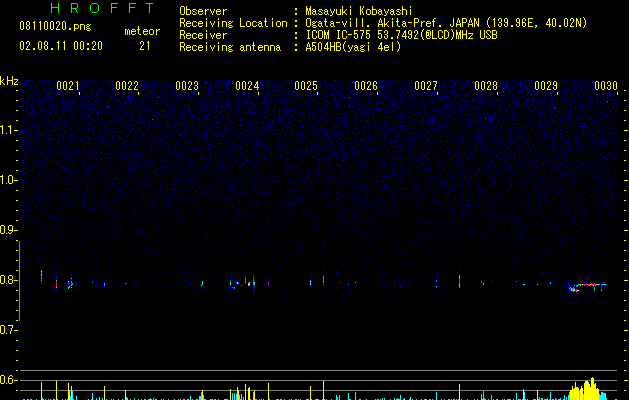Click the 1.1 kHz axis tick label
Screen dimensions: 629x400
click(7, 130)
